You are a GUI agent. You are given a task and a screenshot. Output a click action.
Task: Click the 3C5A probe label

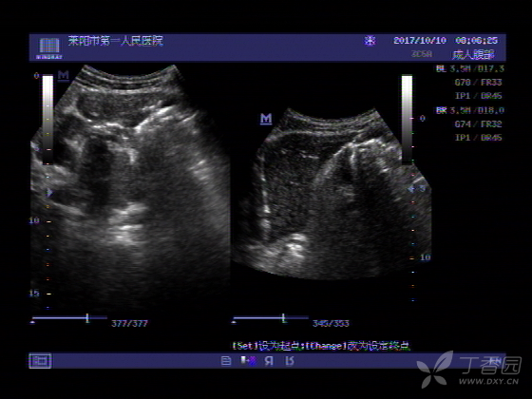tap(422, 54)
